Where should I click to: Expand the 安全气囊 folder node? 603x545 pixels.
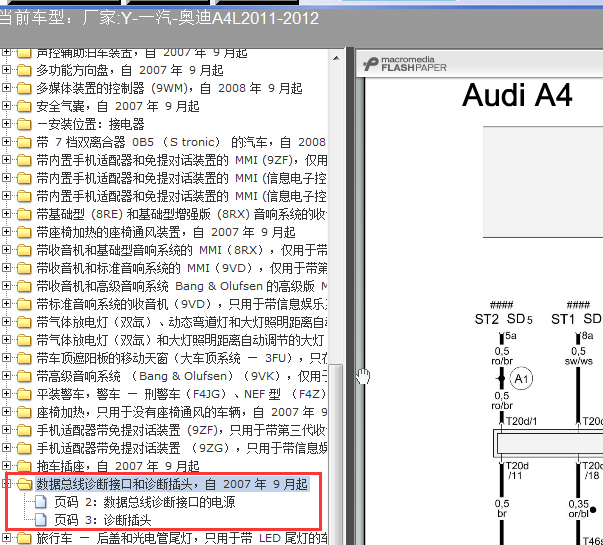6,106
